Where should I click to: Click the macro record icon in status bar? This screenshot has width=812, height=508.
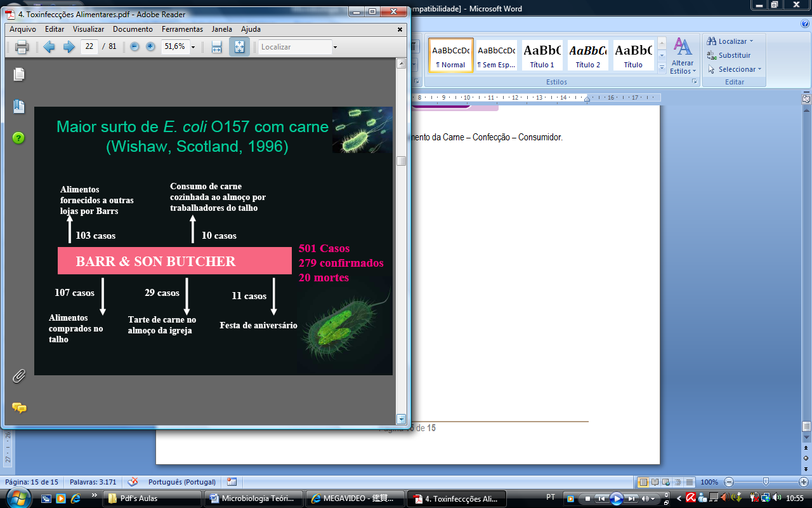232,482
